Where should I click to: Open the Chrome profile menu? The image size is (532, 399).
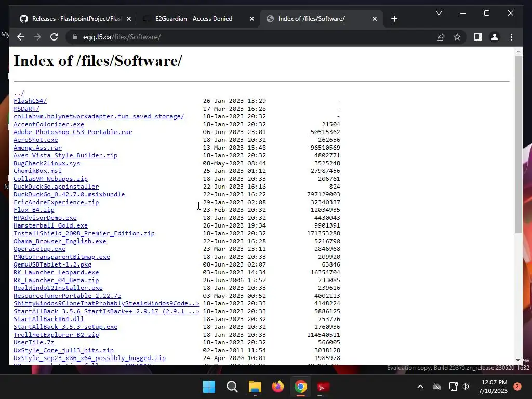[495, 37]
